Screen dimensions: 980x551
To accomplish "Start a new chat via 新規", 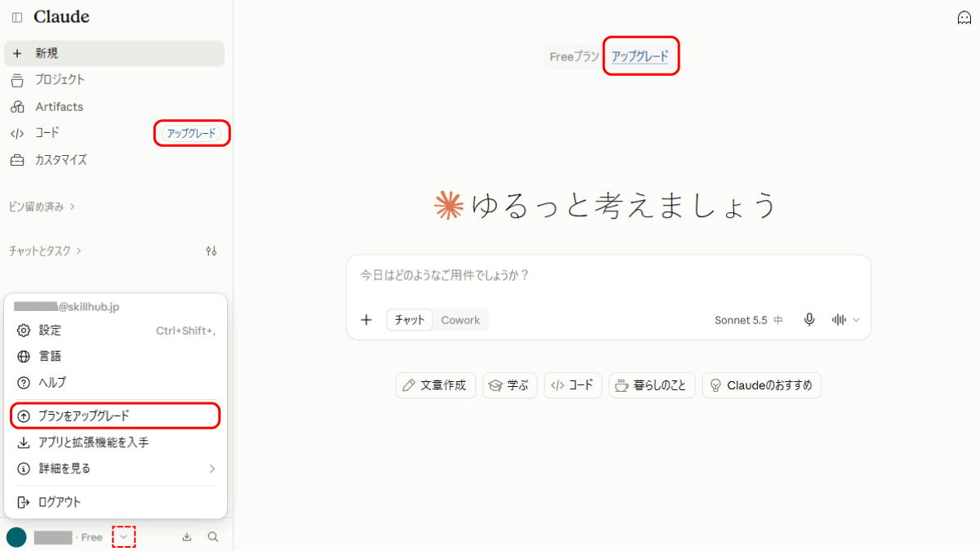I will [x=114, y=53].
